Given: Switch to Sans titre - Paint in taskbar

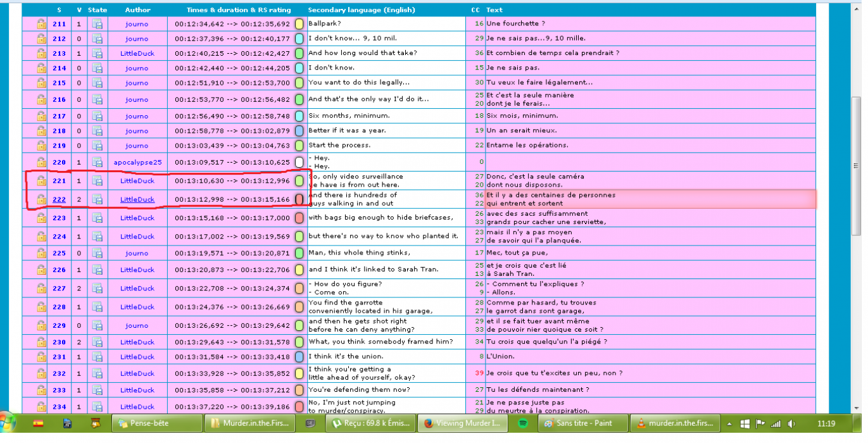Looking at the screenshot, I should click(x=583, y=423).
